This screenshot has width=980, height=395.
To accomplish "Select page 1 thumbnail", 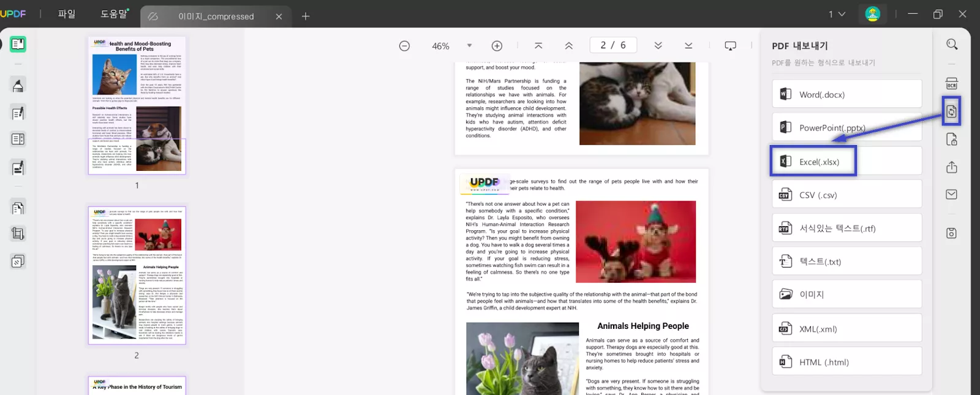I will pyautogui.click(x=137, y=105).
